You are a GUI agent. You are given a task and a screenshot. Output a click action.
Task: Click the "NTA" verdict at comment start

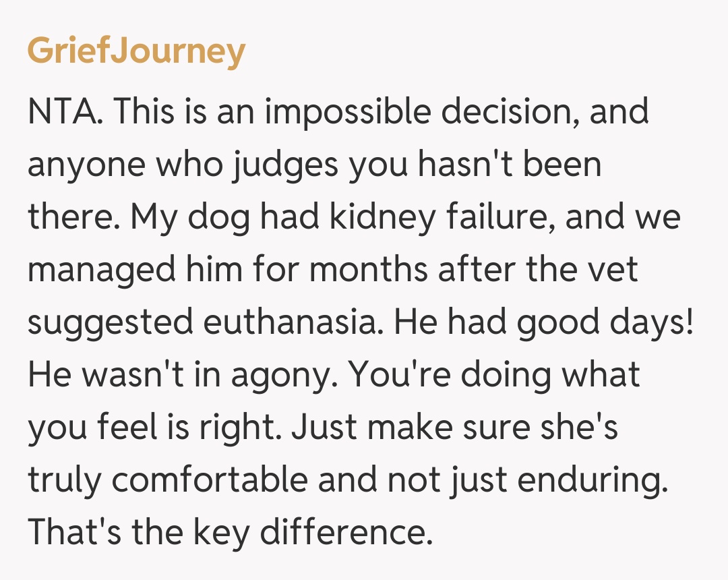click(65, 111)
